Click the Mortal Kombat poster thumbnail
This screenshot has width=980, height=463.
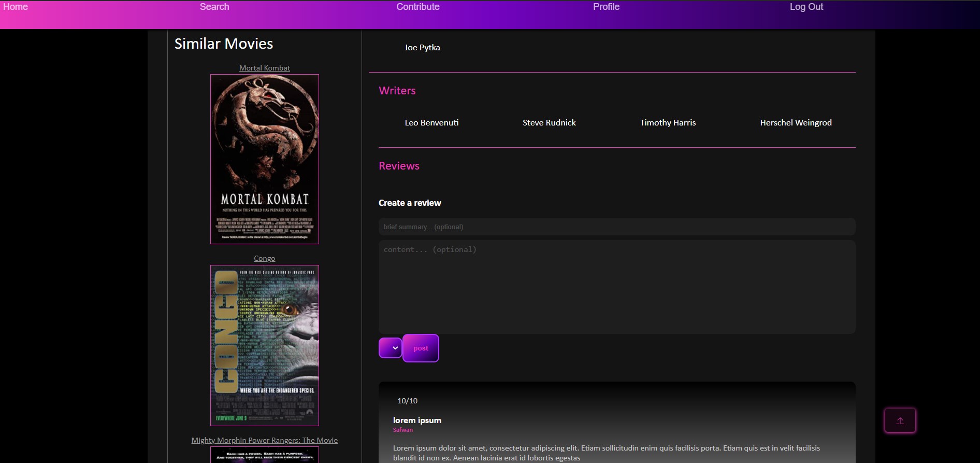(x=265, y=159)
